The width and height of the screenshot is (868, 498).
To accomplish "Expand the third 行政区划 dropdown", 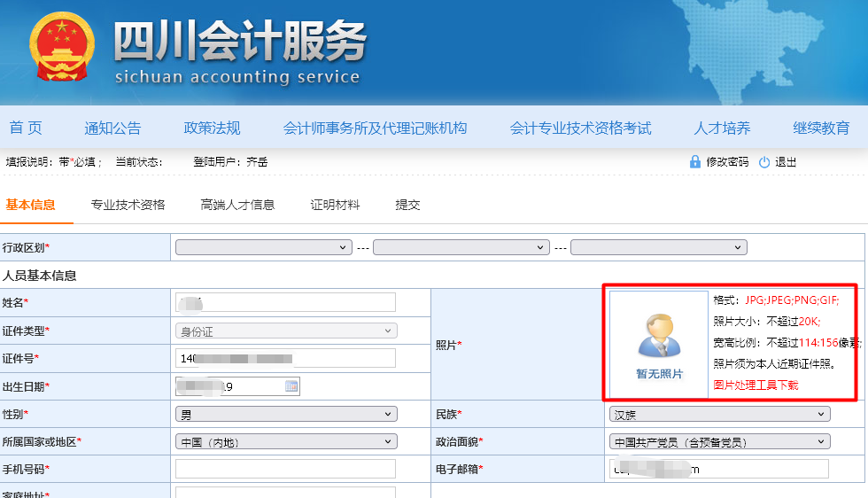I will pos(659,247).
